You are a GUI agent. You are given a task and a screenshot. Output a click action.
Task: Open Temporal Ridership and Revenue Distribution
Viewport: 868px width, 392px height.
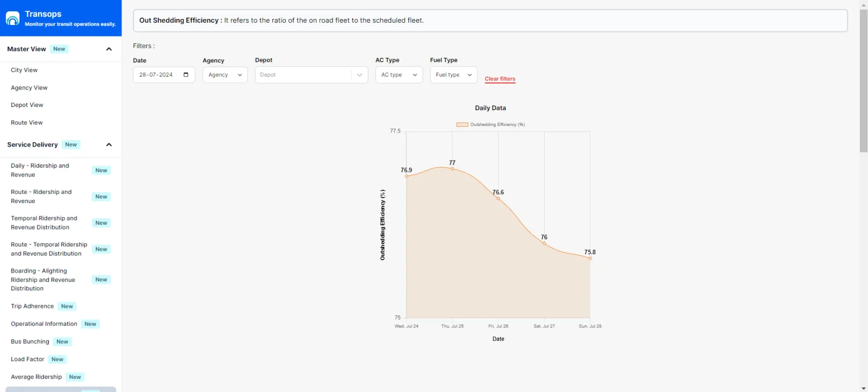[44, 223]
